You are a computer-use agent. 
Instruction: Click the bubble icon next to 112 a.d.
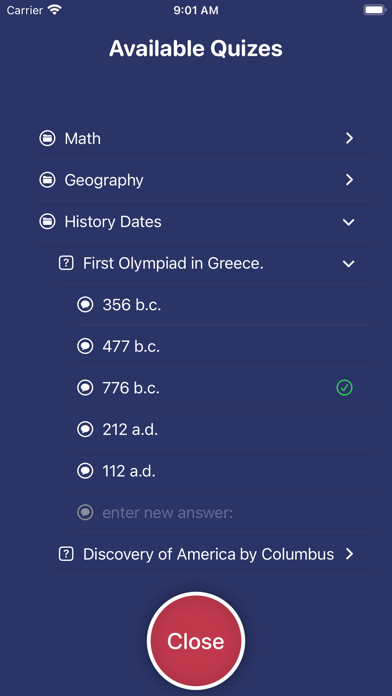point(85,471)
